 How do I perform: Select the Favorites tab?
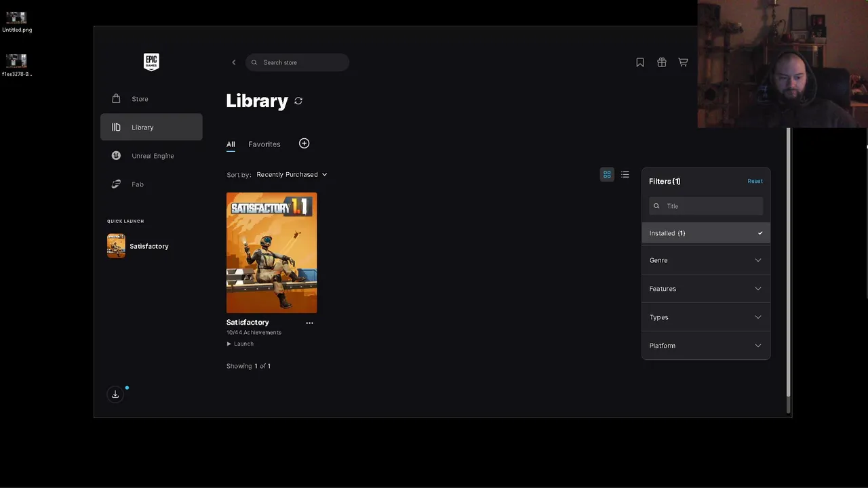coord(264,144)
